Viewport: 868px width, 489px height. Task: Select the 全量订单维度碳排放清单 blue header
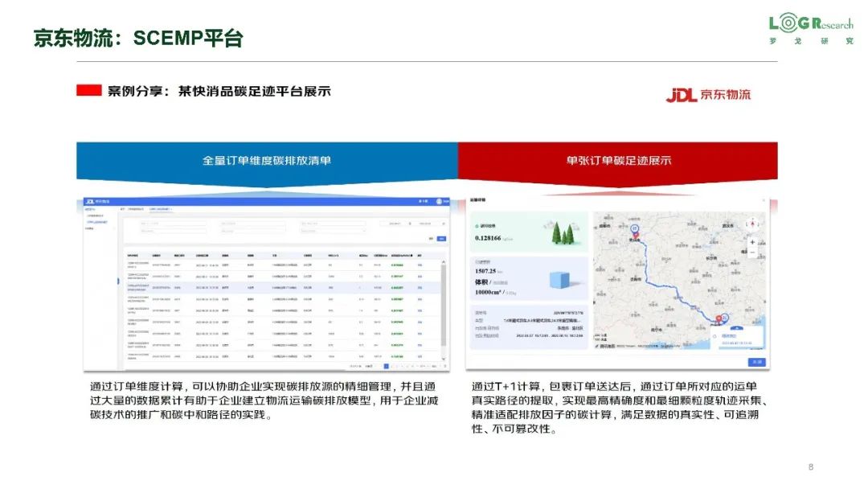[x=267, y=161]
